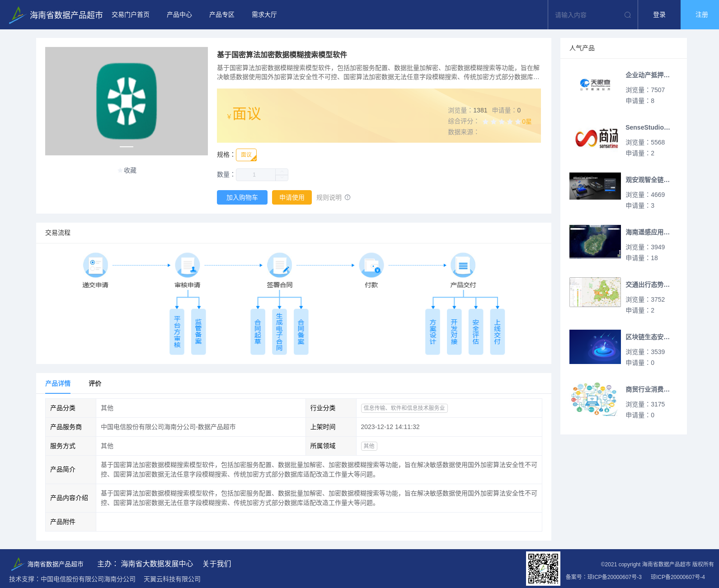Click the product title 基于国密算法加密数据模糊搜索模型软件

pos(282,55)
